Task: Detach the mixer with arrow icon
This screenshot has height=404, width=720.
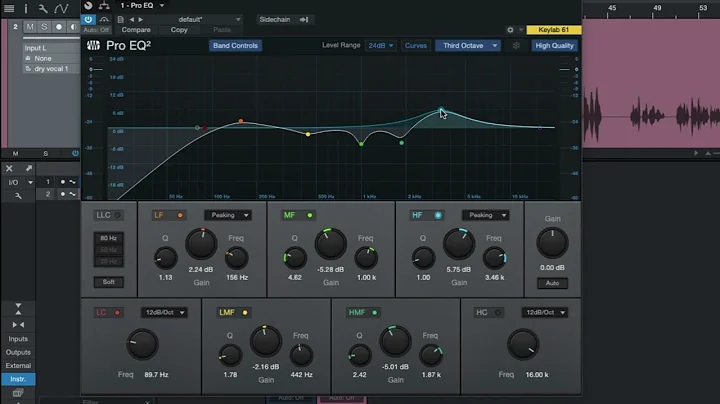Action: click(x=28, y=168)
